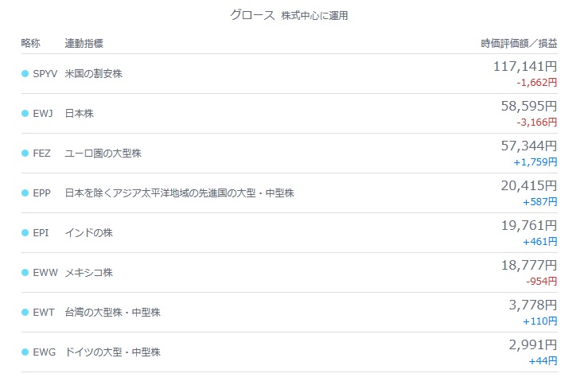Select the 117,141円 valuation amount
Viewport: 588px width, 389px height.
pos(525,66)
